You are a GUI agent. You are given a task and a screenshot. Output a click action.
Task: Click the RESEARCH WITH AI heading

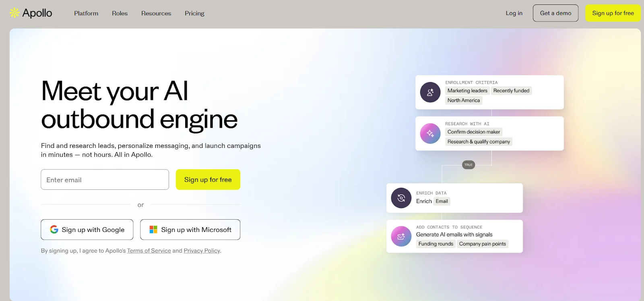point(467,124)
